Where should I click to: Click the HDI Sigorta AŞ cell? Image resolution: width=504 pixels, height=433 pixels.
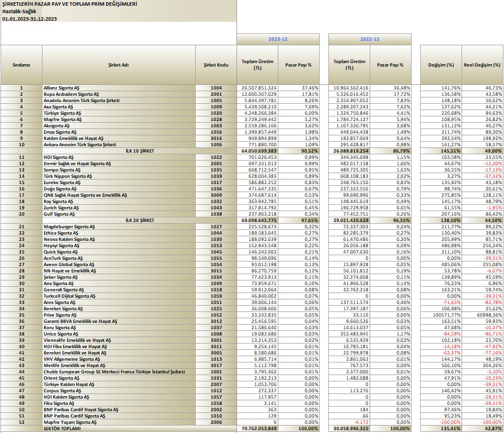coord(119,157)
